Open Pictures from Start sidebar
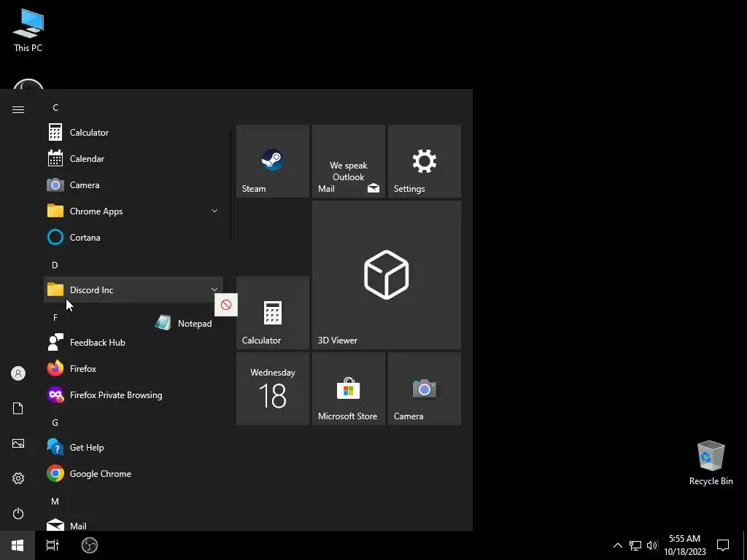 (18, 443)
